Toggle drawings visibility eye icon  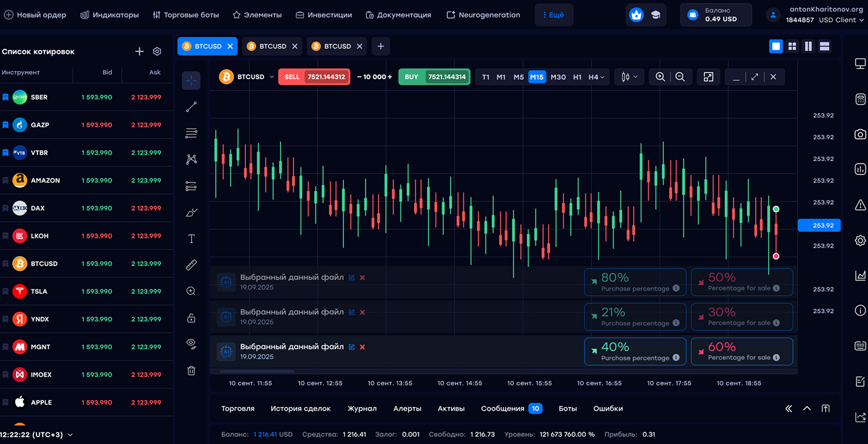point(191,344)
